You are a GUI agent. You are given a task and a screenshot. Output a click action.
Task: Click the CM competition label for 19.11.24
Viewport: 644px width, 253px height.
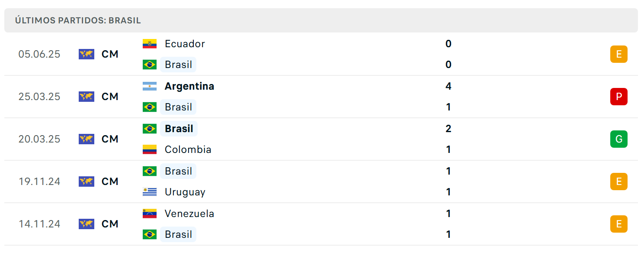coord(110,182)
